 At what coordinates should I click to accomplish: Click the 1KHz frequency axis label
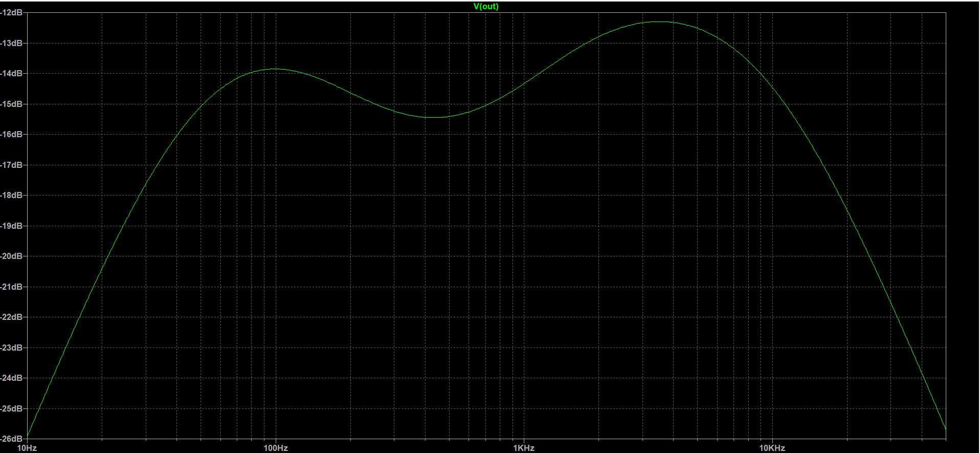click(x=524, y=448)
